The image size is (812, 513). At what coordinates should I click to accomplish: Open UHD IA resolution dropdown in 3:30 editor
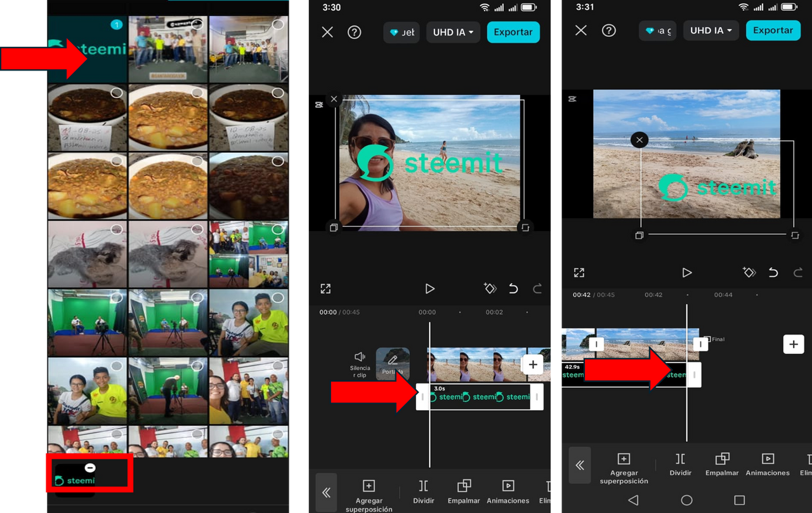(x=453, y=32)
